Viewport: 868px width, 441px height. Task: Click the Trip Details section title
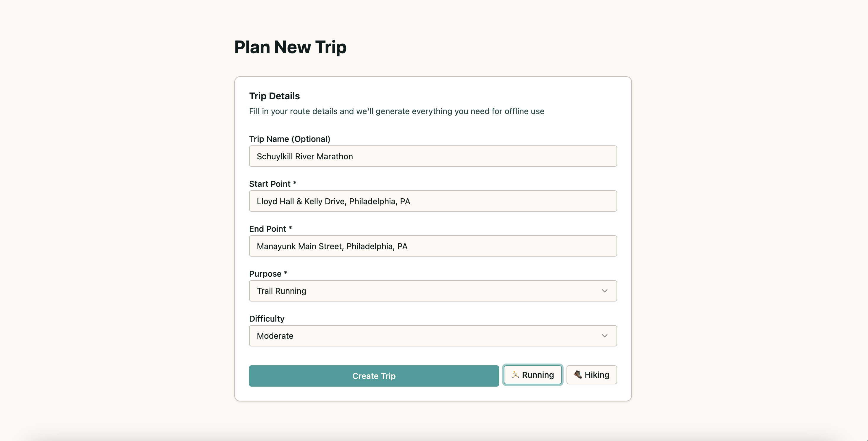(274, 96)
